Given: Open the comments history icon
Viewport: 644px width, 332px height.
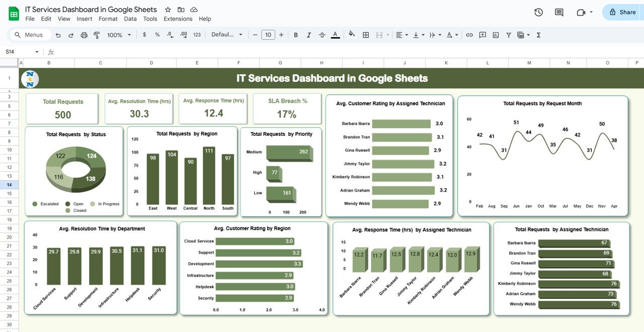Looking at the screenshot, I should [559, 12].
